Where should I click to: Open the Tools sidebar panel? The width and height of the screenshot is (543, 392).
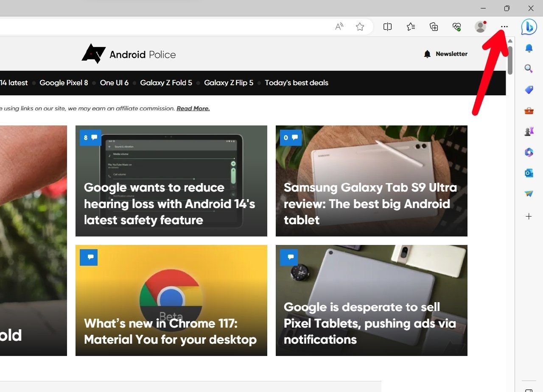[x=529, y=110]
